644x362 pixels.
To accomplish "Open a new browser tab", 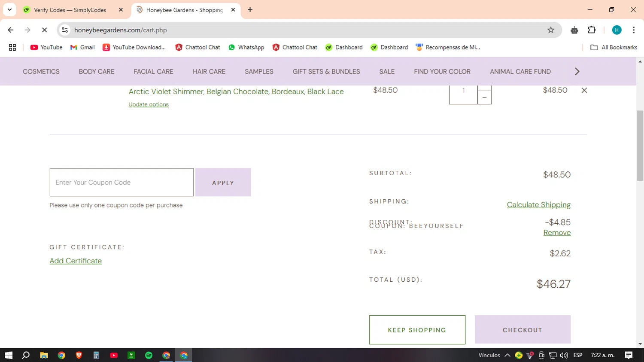I will point(250,10).
